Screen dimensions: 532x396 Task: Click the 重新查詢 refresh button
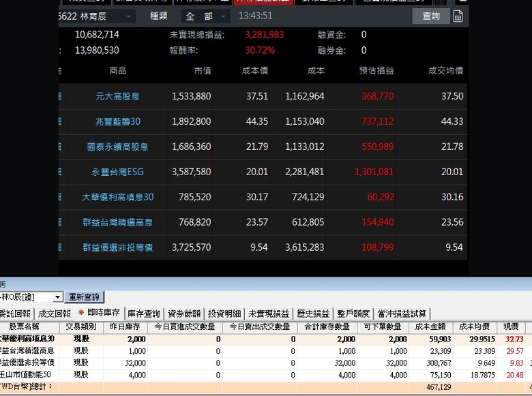pos(84,297)
